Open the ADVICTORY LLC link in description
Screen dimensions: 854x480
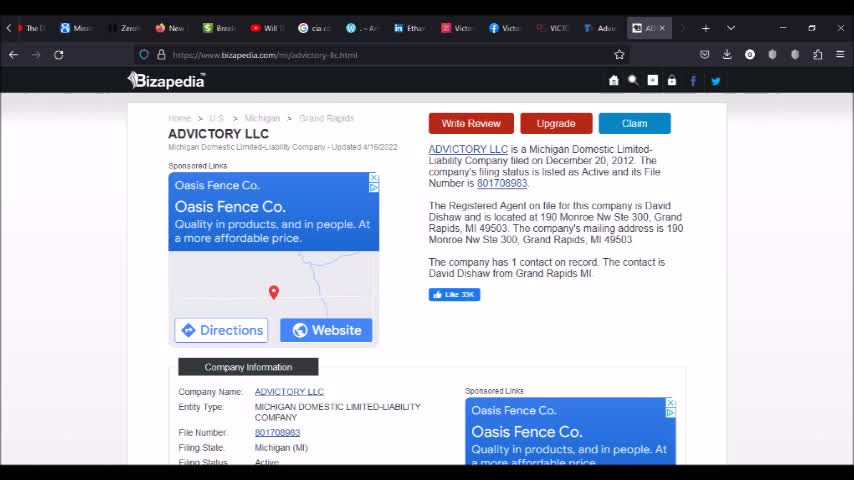point(468,149)
